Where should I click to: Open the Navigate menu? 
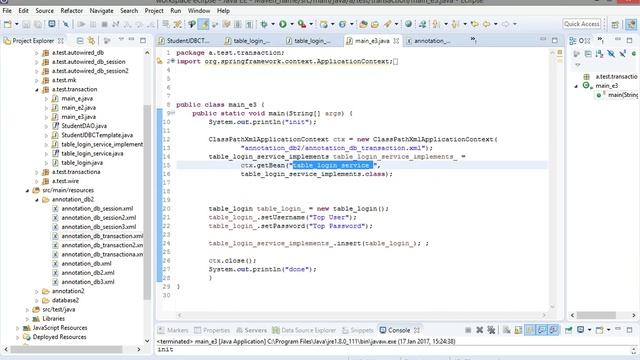coord(101,11)
